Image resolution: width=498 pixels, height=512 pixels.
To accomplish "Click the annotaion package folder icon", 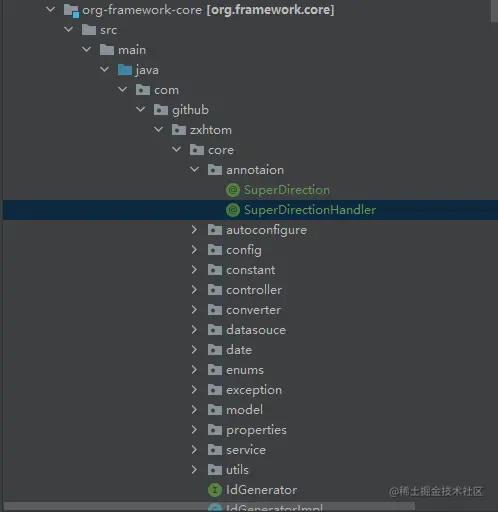I will [215, 170].
